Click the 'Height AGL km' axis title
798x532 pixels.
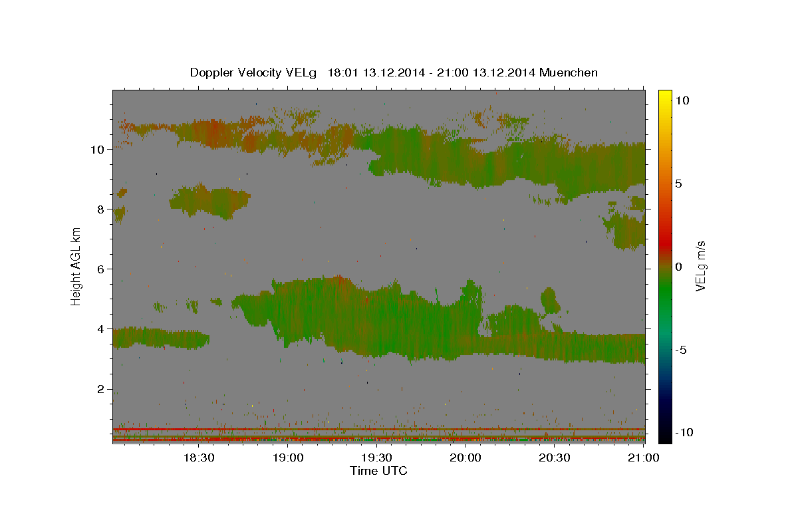point(76,266)
